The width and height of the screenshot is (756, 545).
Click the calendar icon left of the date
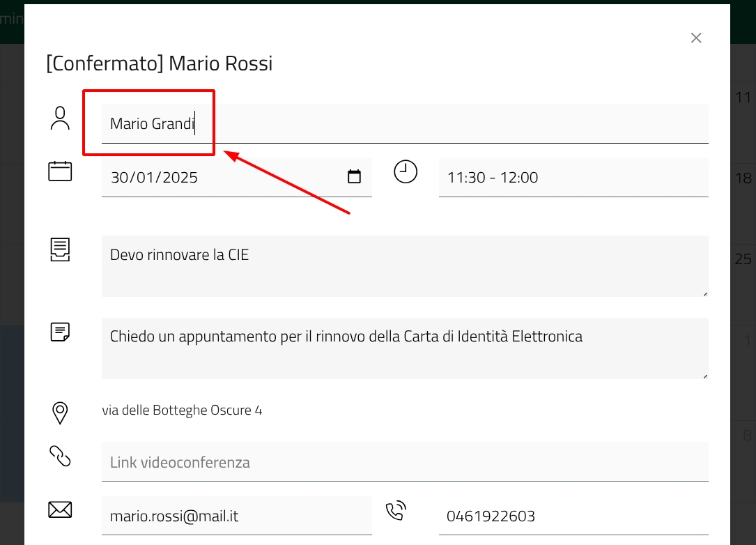point(60,171)
